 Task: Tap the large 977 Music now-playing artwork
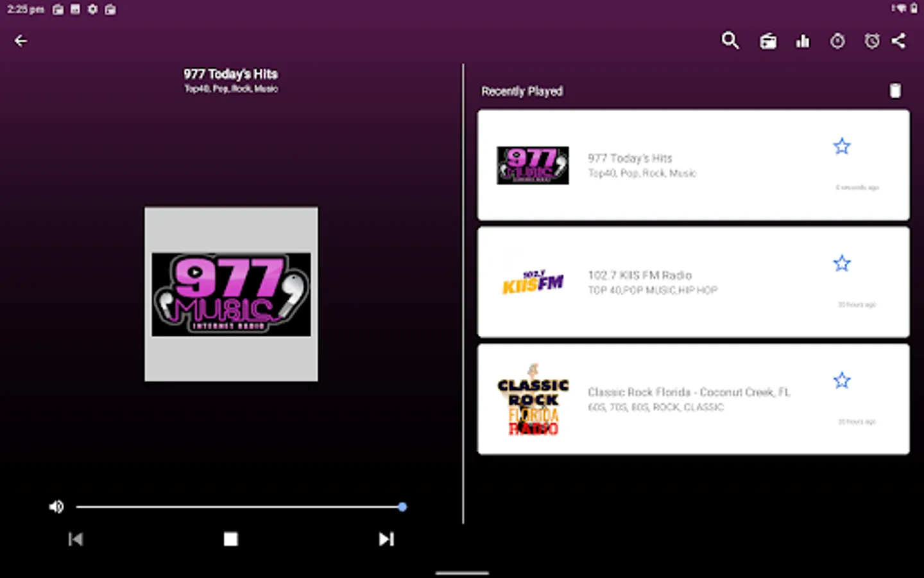tap(231, 294)
